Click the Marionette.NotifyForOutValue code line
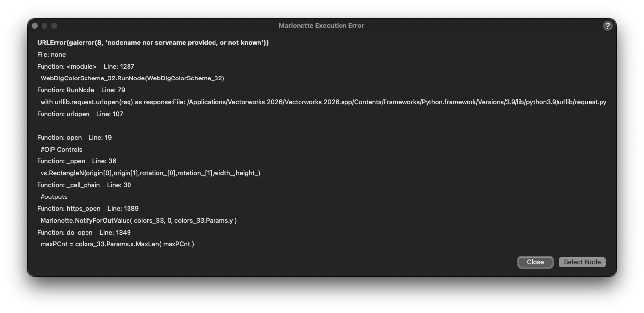The height and width of the screenshot is (313, 644). pyautogui.click(x=138, y=221)
